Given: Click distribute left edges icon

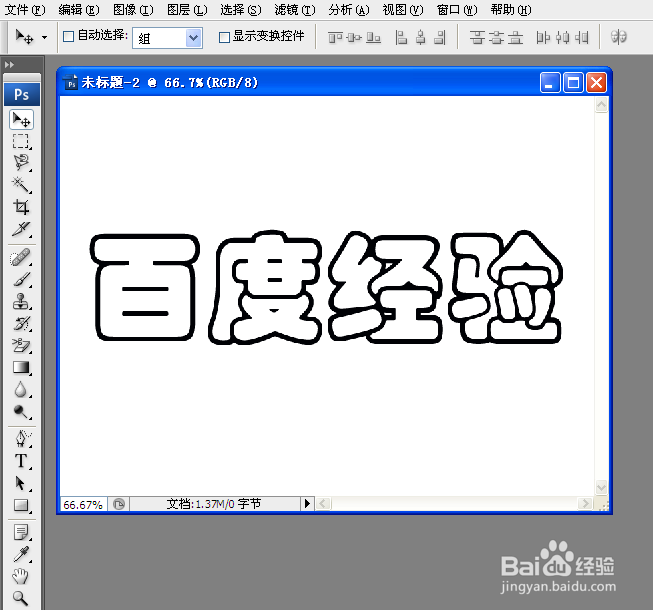Looking at the screenshot, I should [x=543, y=38].
